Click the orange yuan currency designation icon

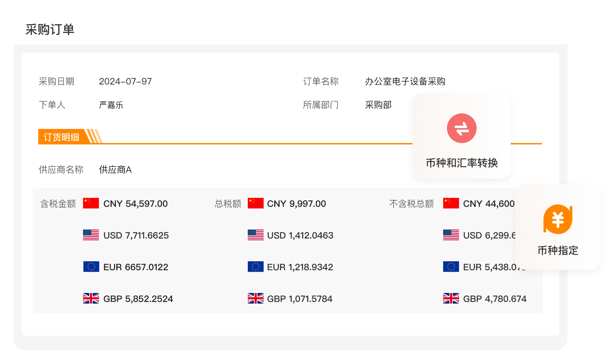558,219
